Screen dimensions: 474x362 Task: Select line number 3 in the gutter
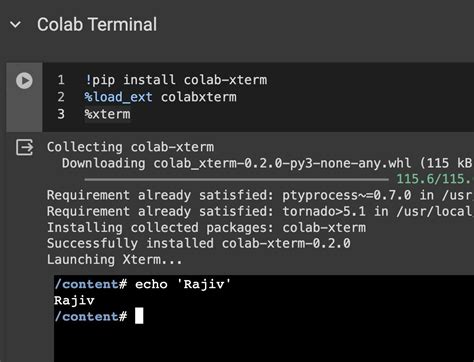point(61,114)
